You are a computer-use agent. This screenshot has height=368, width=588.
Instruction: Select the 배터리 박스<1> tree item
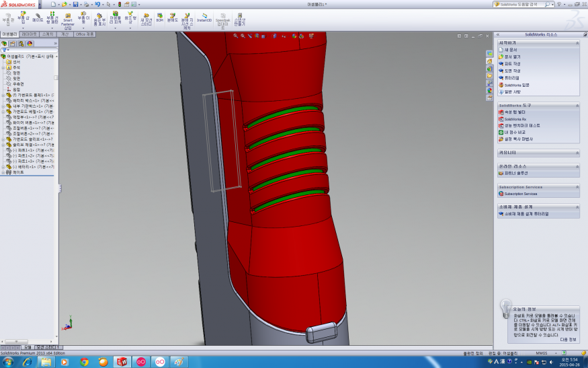coord(31,101)
